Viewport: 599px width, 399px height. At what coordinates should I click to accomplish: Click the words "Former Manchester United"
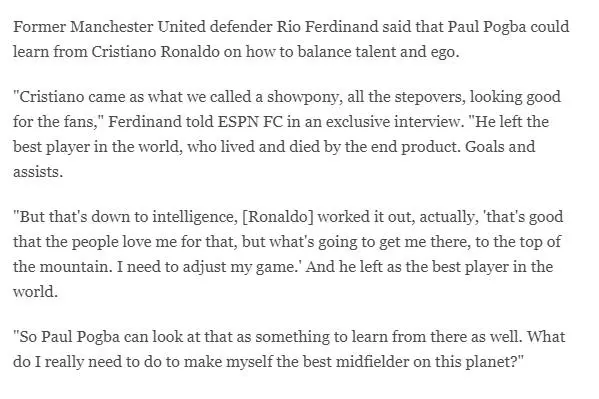point(110,27)
